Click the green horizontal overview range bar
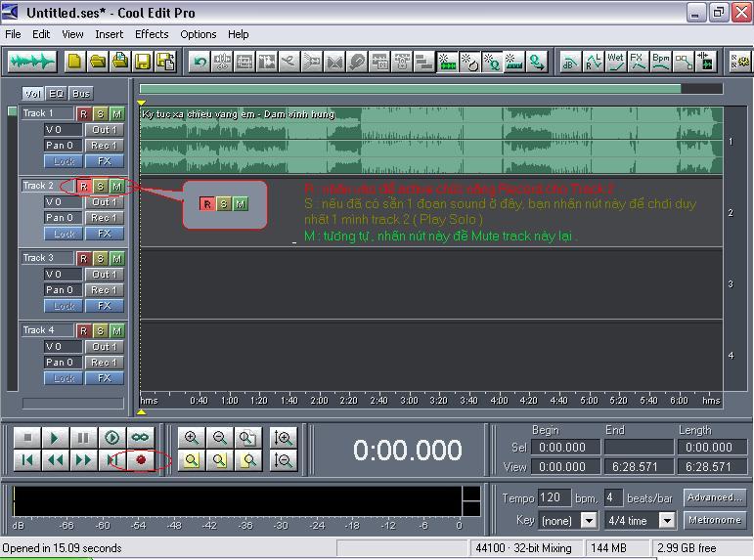The image size is (754, 560). (x=410, y=88)
